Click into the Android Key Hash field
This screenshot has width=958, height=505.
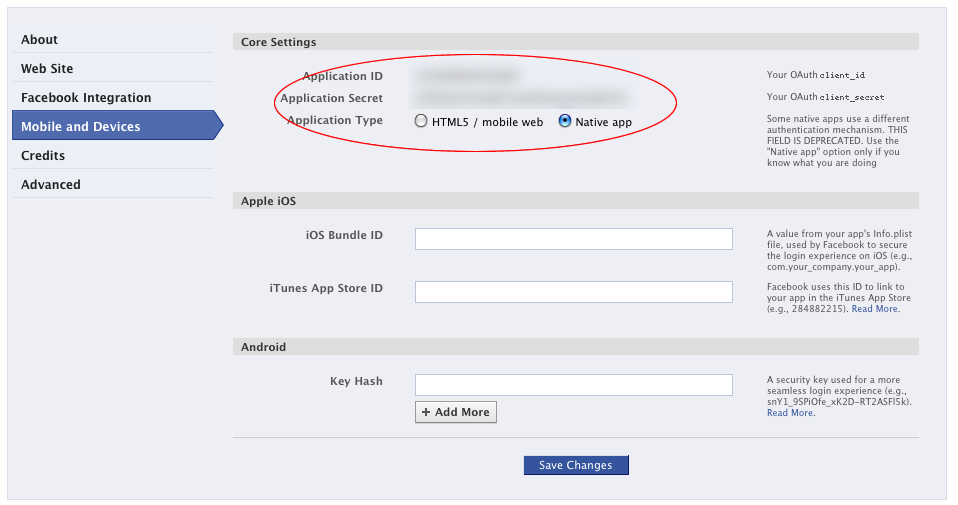coord(573,385)
